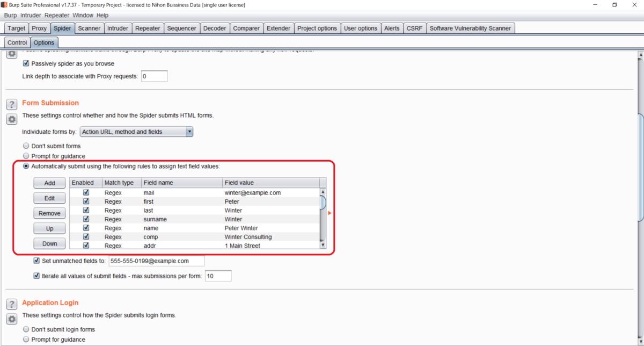644x346 pixels.
Task: Switch to the Target tab
Action: 17,28
